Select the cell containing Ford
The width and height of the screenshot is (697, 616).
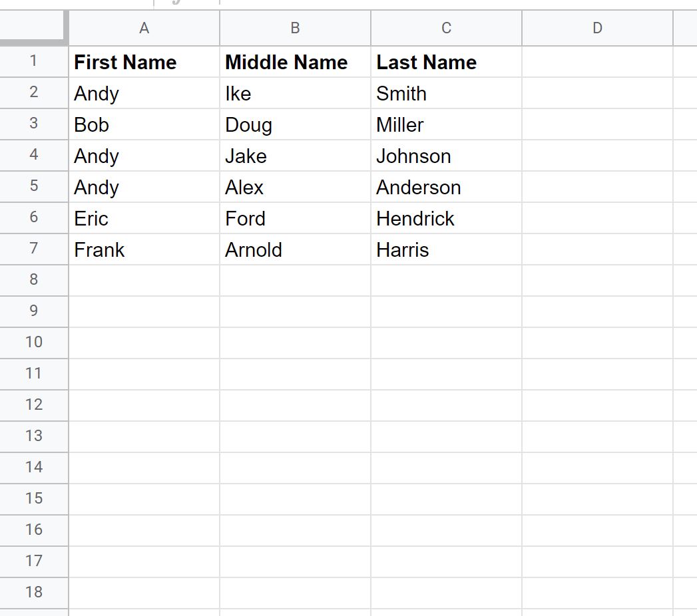pyautogui.click(x=295, y=218)
